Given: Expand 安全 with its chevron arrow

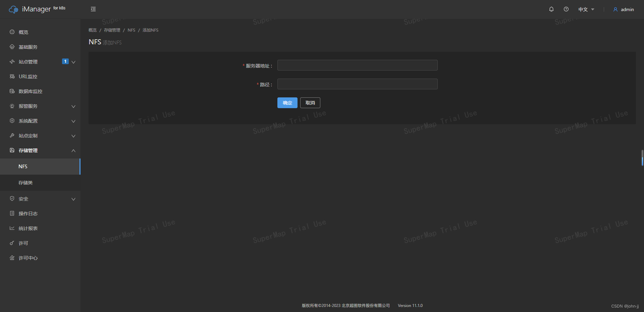Looking at the screenshot, I should [x=73, y=199].
